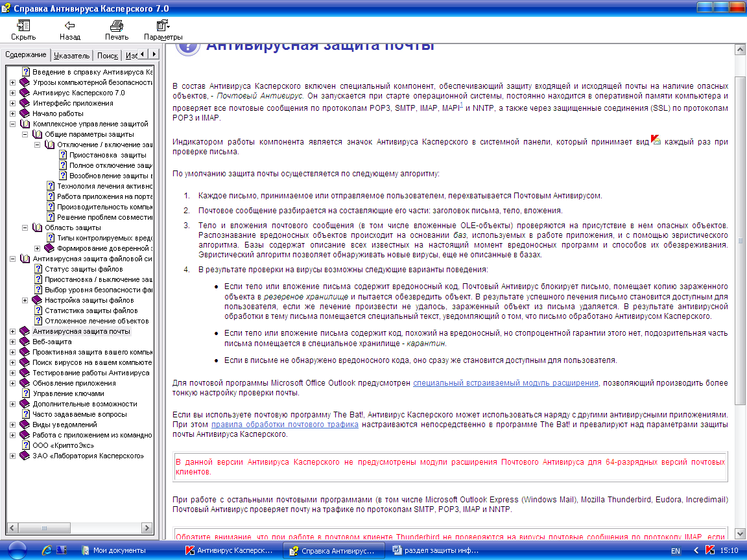
Task: Click EN language indicator in tray
Action: [x=676, y=550]
